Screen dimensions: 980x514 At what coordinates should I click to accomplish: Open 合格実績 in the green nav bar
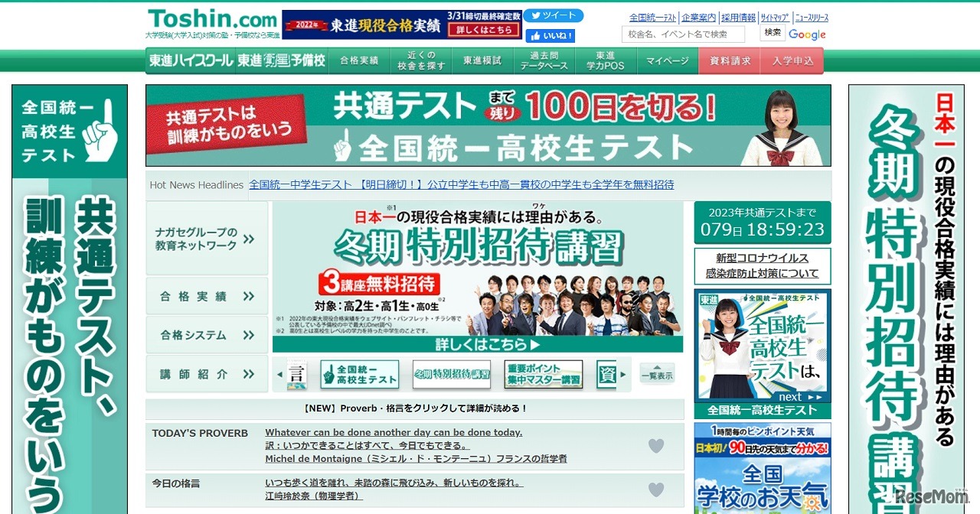[x=360, y=60]
